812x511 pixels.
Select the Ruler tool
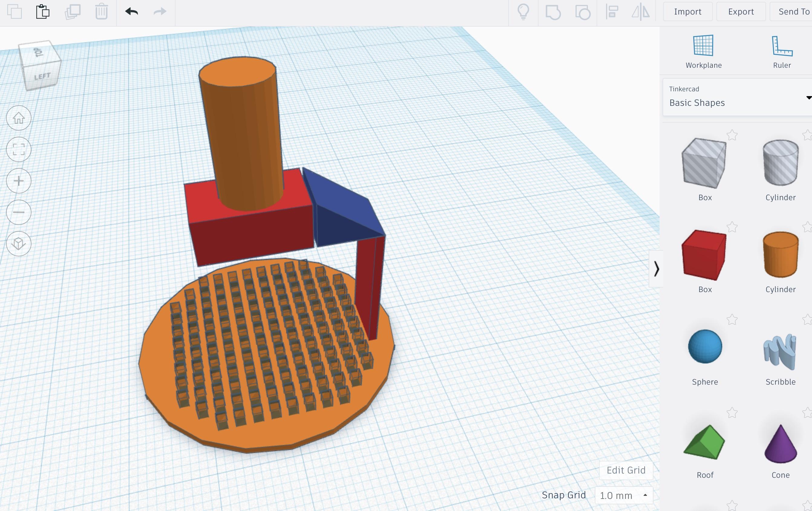[x=782, y=52]
